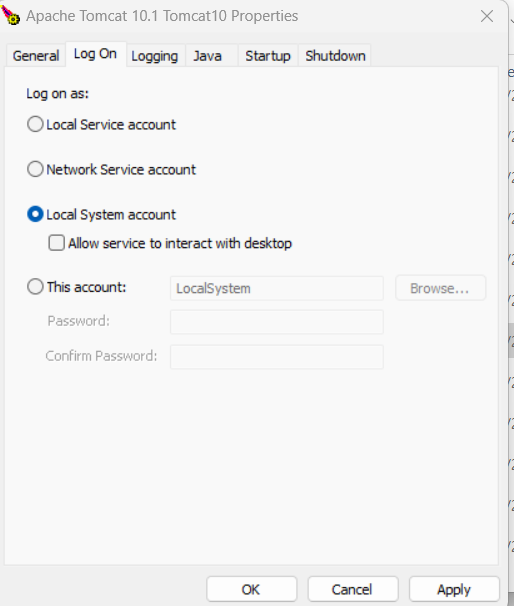Click the Password input field

click(x=277, y=322)
